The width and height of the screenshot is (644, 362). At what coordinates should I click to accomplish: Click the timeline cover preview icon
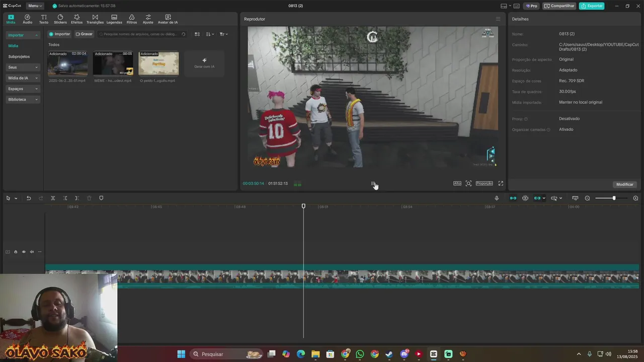(575, 198)
